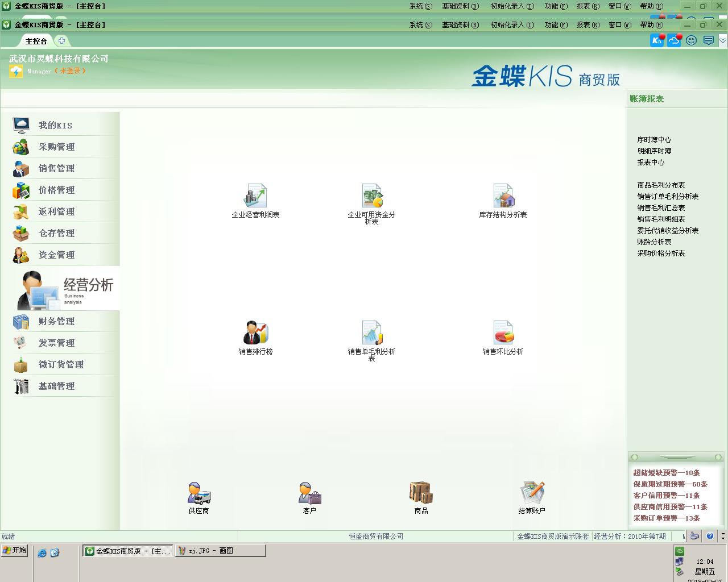
Task: Open 销售毛利明细表 link
Action: click(x=661, y=219)
